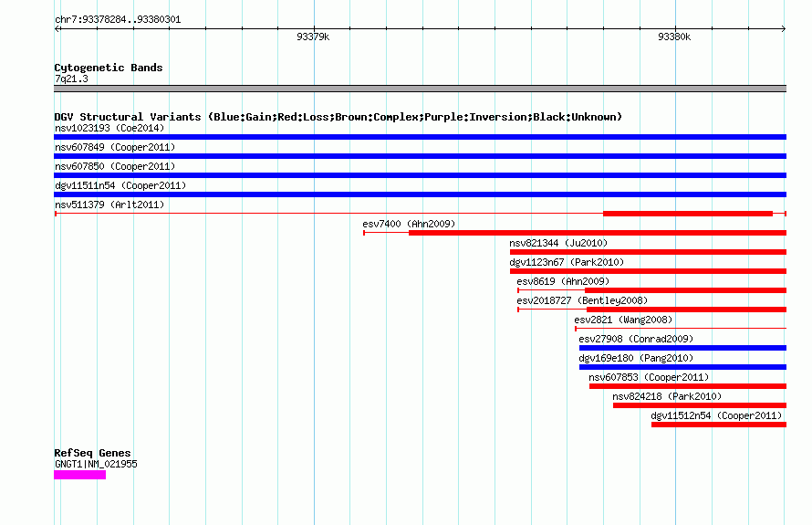Click the nsv607849 (Cooper2011) label

[115, 147]
